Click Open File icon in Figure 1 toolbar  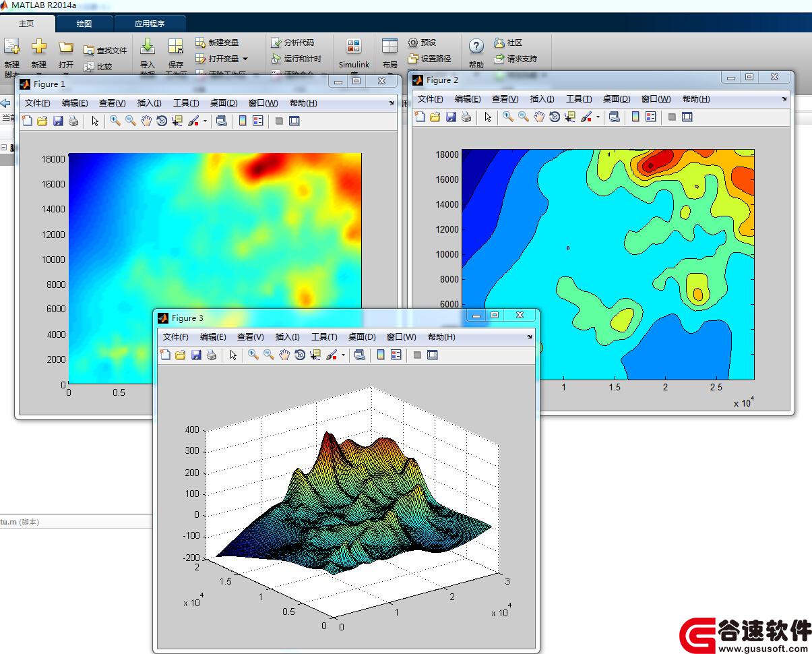pyautogui.click(x=42, y=121)
